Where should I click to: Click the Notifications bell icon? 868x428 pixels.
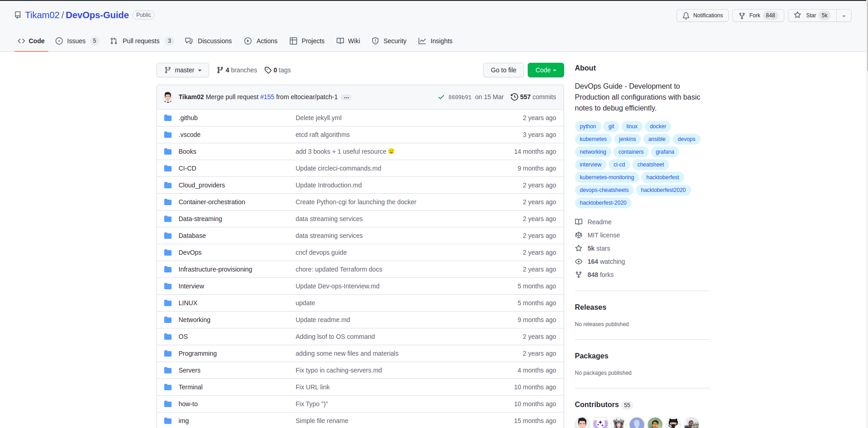click(x=686, y=15)
